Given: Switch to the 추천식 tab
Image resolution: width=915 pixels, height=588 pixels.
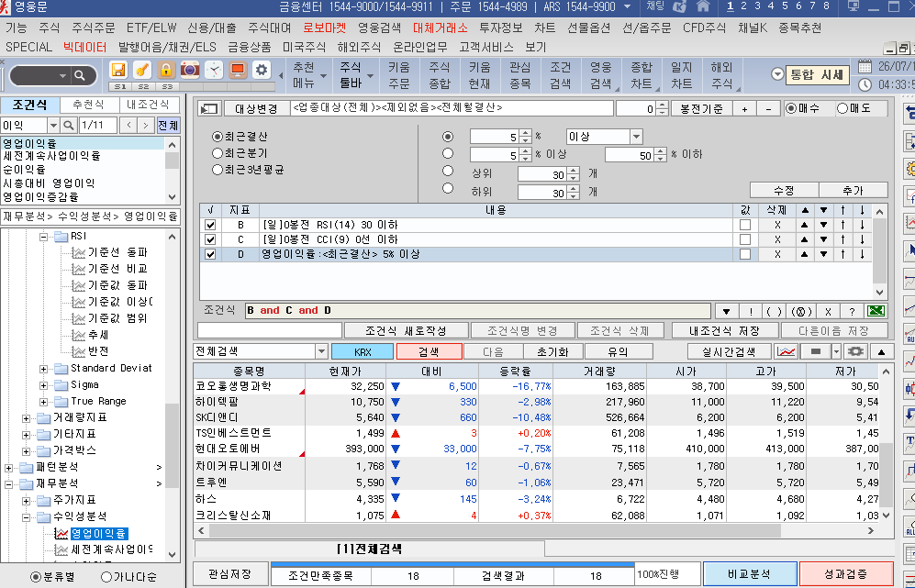Looking at the screenshot, I should tap(89, 105).
